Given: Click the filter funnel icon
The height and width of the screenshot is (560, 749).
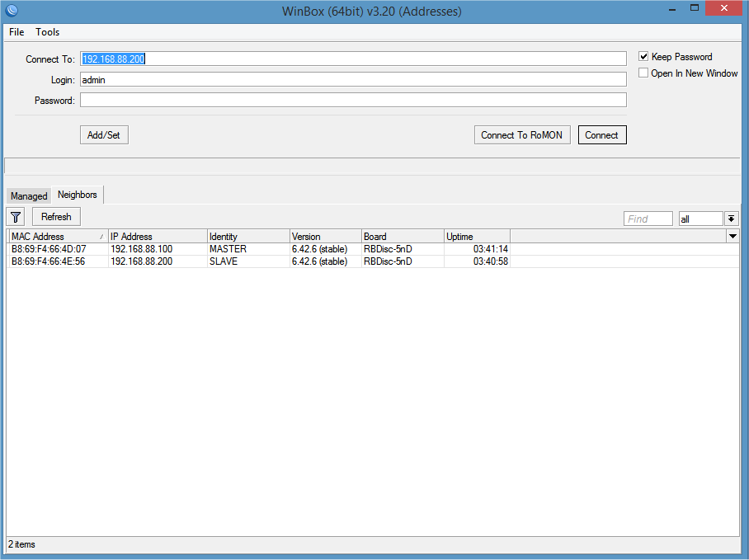Looking at the screenshot, I should click(x=16, y=217).
